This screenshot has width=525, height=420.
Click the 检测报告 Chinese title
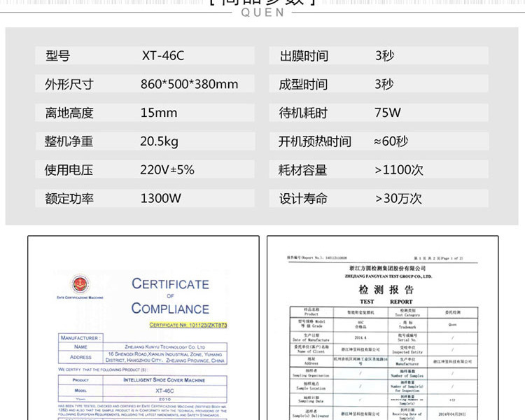click(386, 290)
